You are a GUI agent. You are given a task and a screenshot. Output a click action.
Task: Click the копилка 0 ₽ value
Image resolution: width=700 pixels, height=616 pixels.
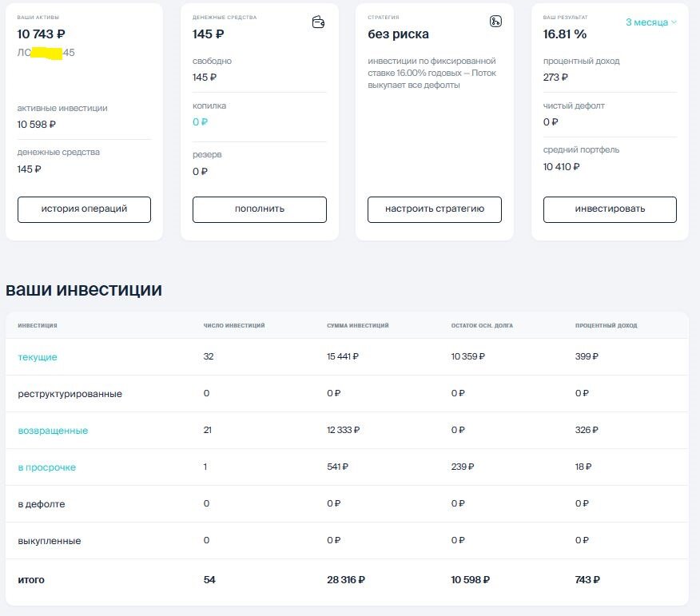(x=200, y=122)
